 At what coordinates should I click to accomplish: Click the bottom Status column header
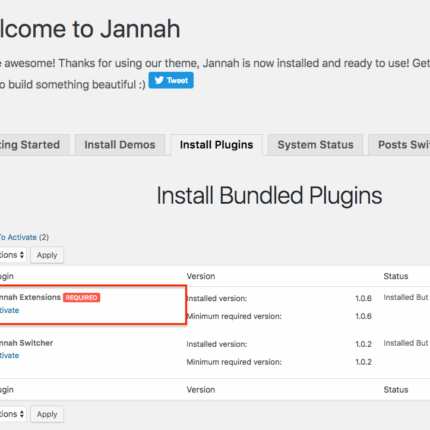click(396, 390)
